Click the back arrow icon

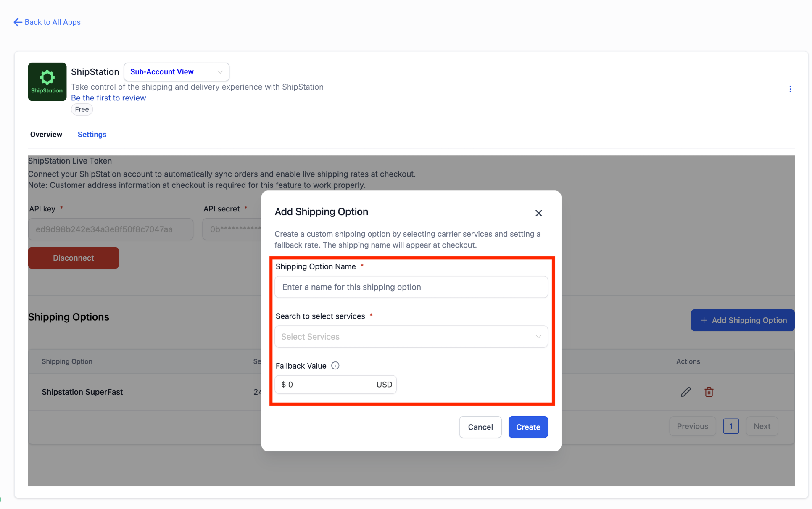(x=18, y=22)
